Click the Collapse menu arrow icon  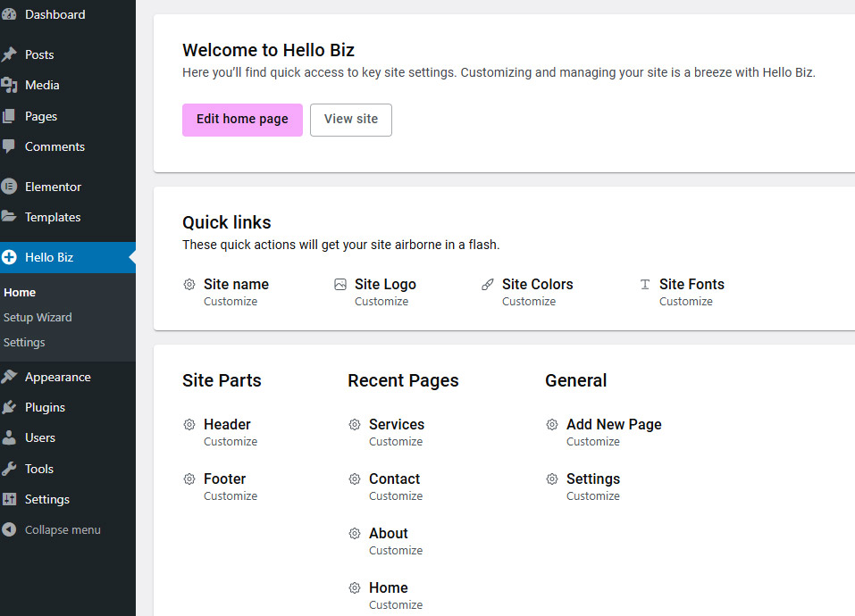click(9, 529)
